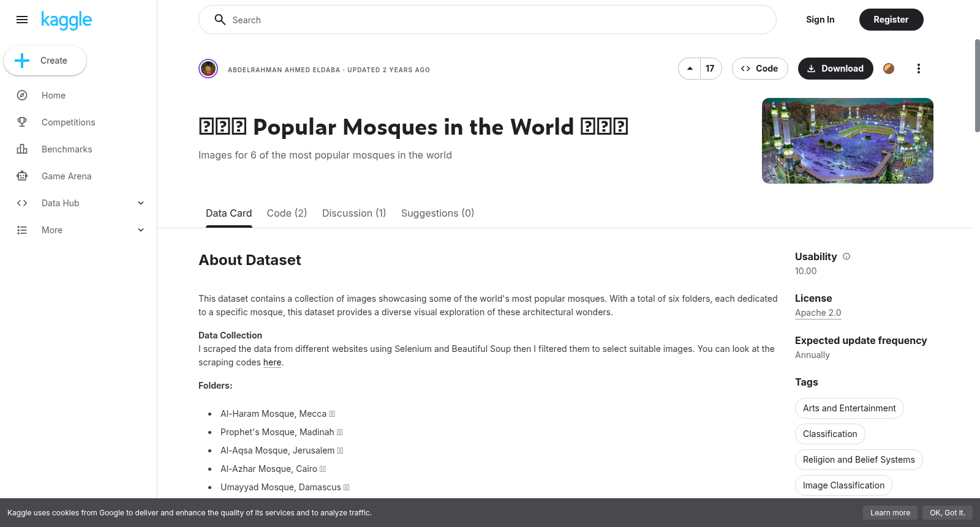Click the Benchmarks bar chart icon
980x527 pixels.
tap(22, 149)
